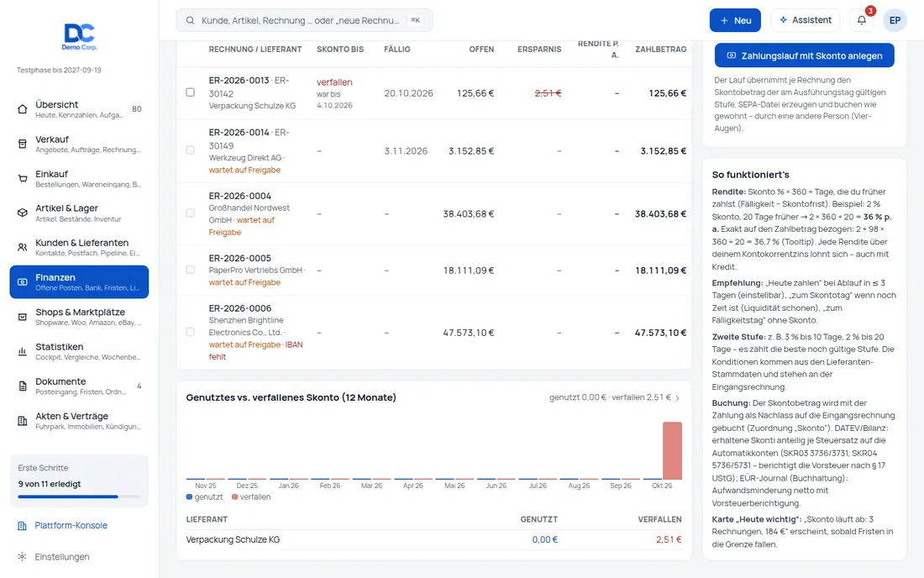Click the Statistiken bar chart icon
Viewport: 924px width, 578px height.
(23, 352)
